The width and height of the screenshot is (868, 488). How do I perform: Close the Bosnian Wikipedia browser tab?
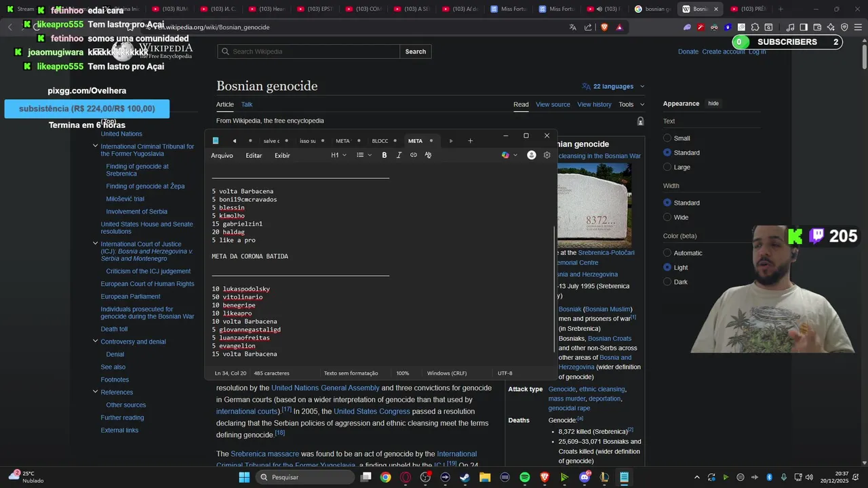point(715,9)
